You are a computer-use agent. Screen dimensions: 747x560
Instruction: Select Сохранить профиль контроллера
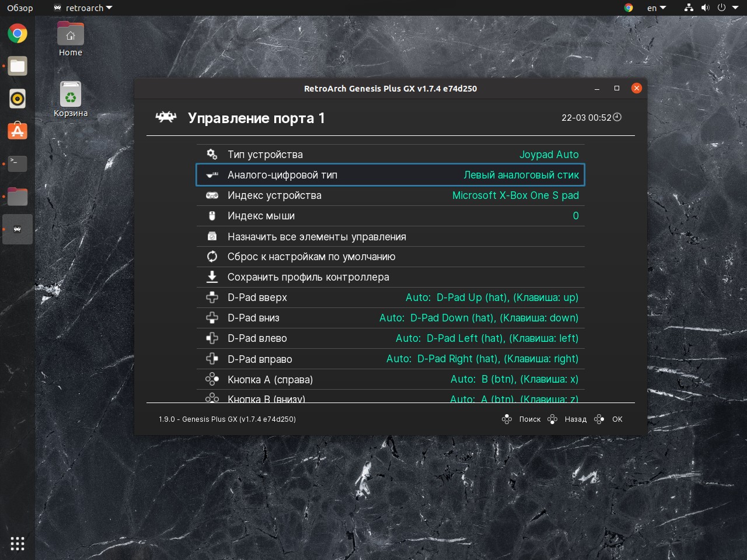click(x=390, y=277)
